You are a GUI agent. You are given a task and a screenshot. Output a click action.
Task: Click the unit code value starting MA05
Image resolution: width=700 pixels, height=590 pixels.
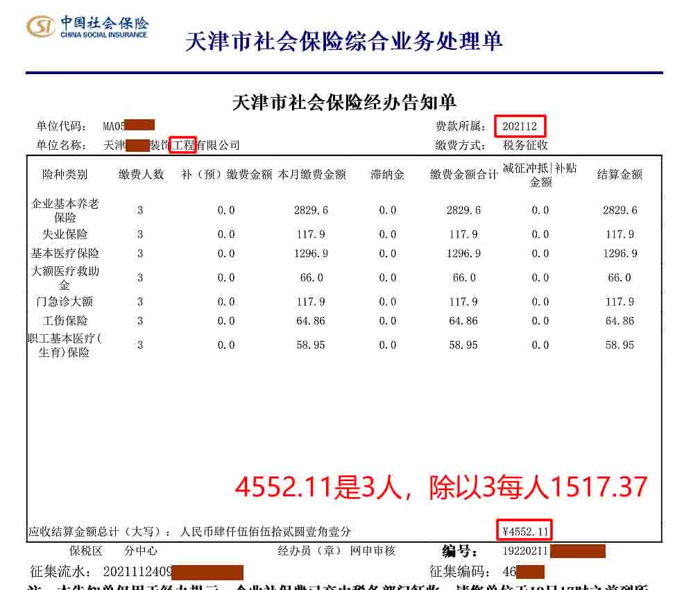point(128,126)
